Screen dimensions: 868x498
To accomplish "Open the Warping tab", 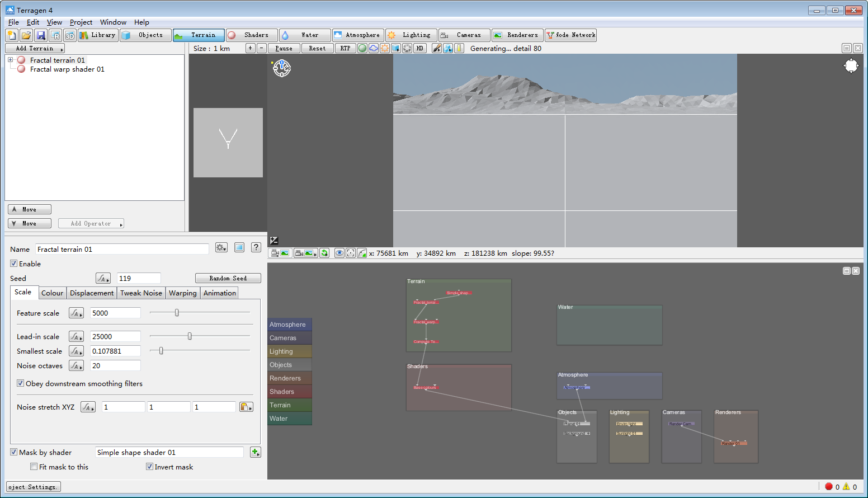I will pyautogui.click(x=183, y=293).
